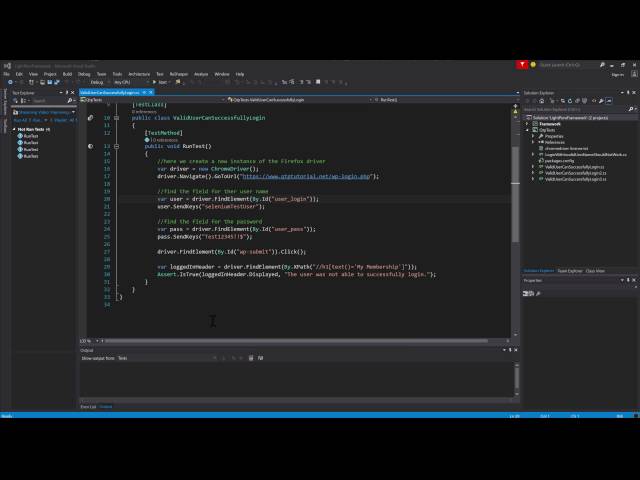Image resolution: width=640 pixels, height=480 pixels.
Task: Select the Solution LightPoleFramework node
Action: pos(570,118)
